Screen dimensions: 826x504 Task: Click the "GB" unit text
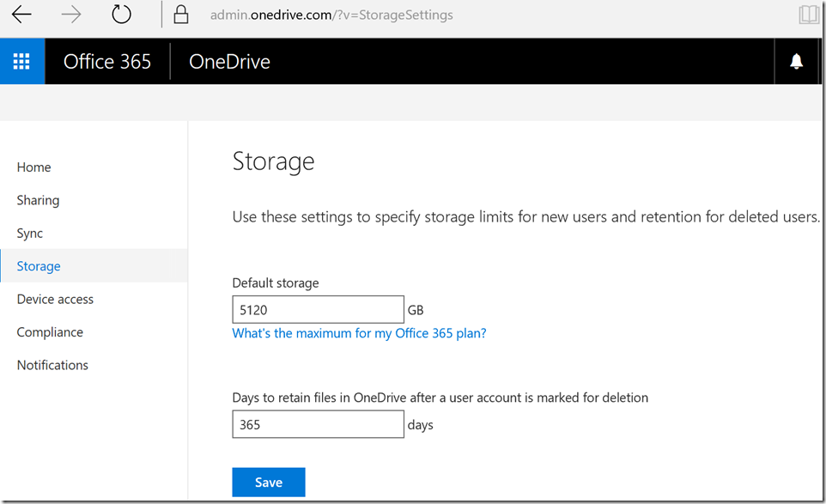point(416,310)
